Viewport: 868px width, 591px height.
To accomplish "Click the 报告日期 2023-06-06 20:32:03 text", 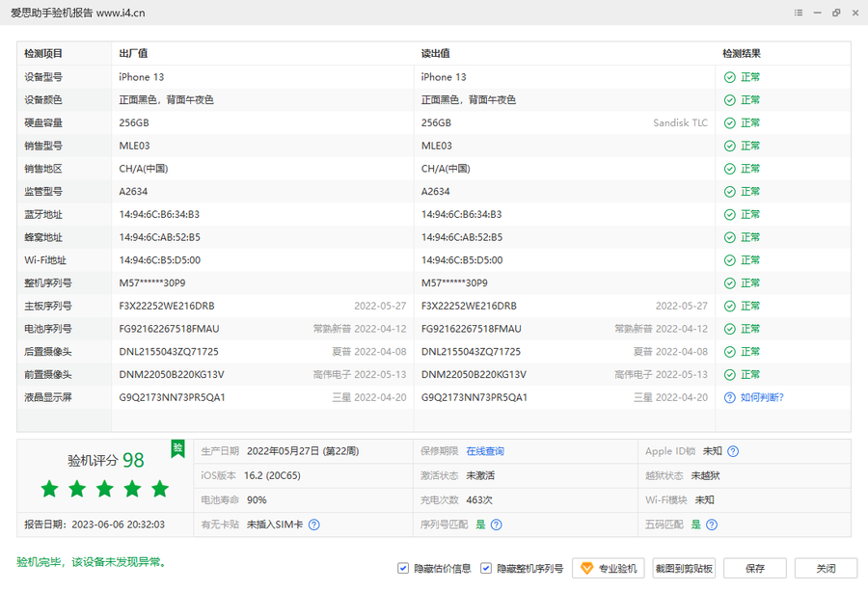I will point(95,524).
